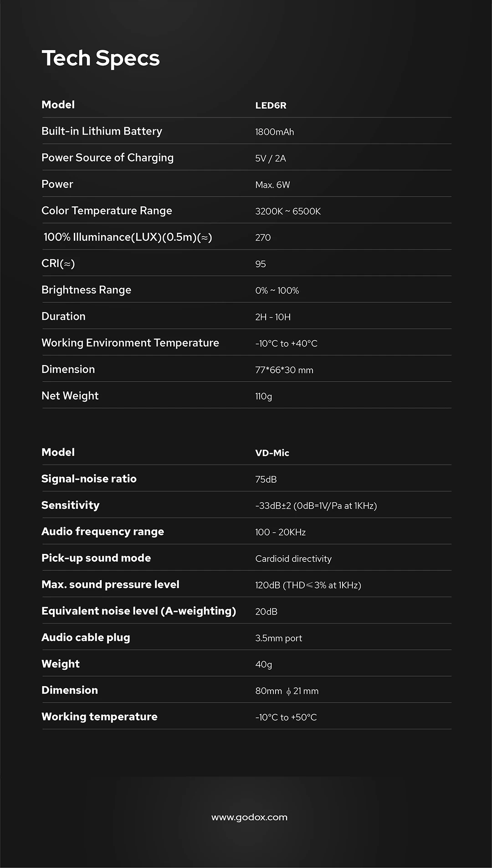Viewport: 492px width, 868px height.
Task: Click the Sensitivity value -33dB±2
Action: tap(316, 506)
